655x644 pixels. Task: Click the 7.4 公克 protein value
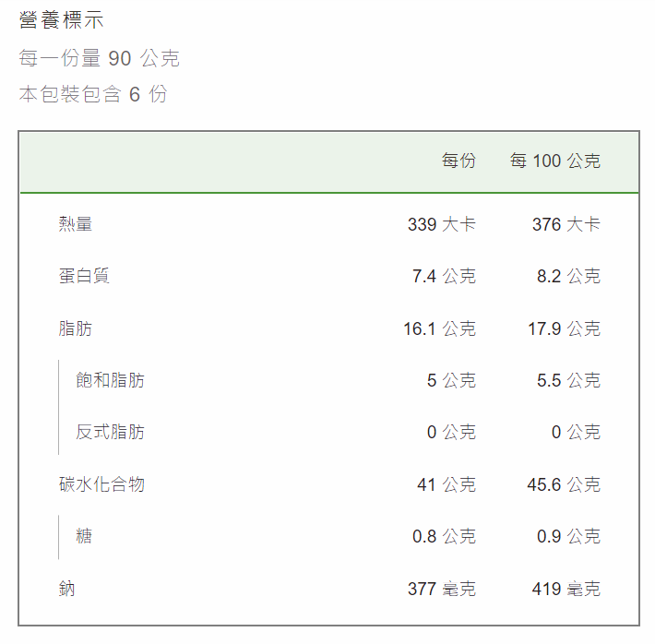[444, 276]
